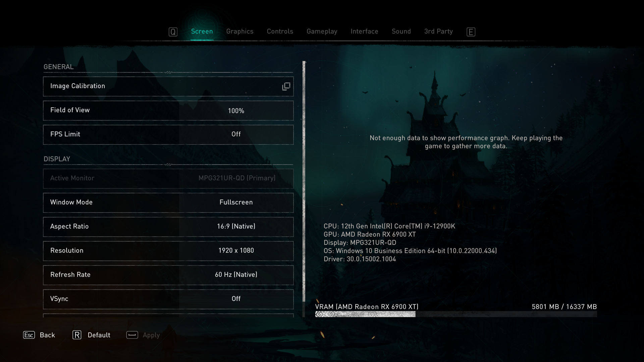Viewport: 644px width, 362px height.
Task: Toggle VSync off to on
Action: click(236, 299)
